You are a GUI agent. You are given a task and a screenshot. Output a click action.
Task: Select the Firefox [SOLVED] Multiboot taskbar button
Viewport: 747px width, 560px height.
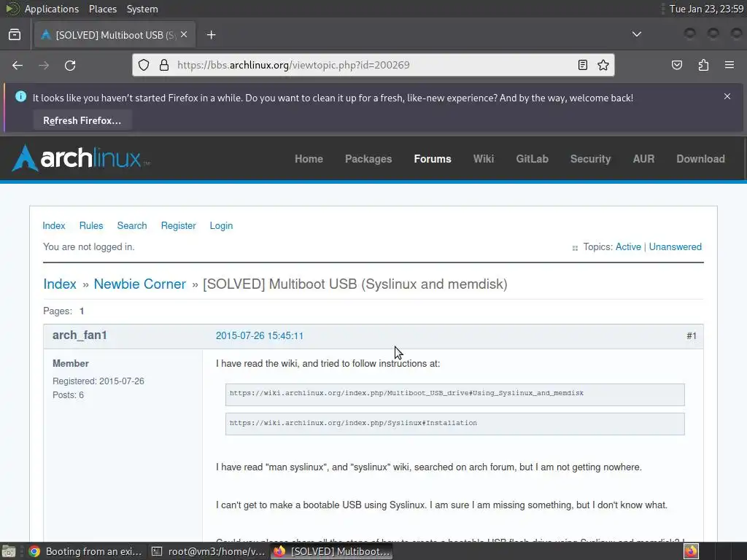coord(332,551)
